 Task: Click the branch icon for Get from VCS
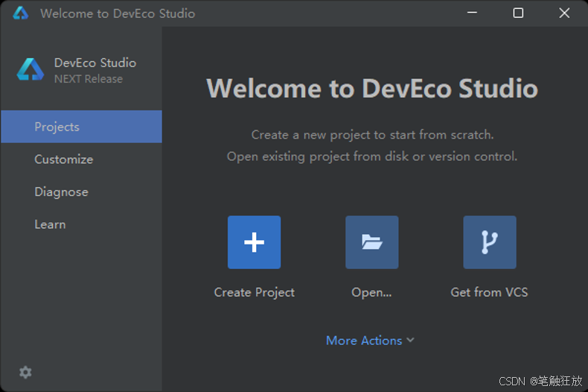[489, 242]
